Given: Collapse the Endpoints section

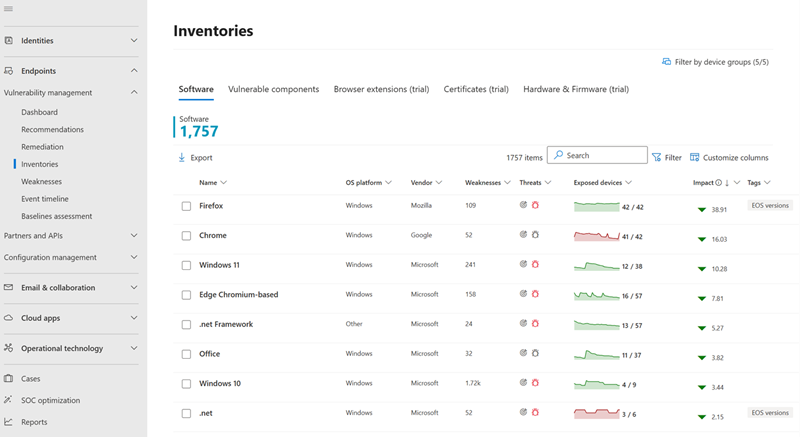Looking at the screenshot, I should (134, 71).
